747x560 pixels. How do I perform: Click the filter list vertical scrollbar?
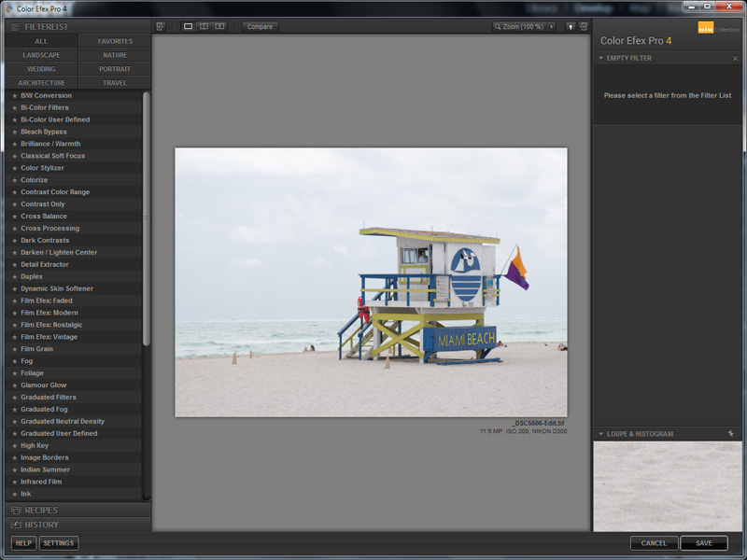(x=147, y=218)
